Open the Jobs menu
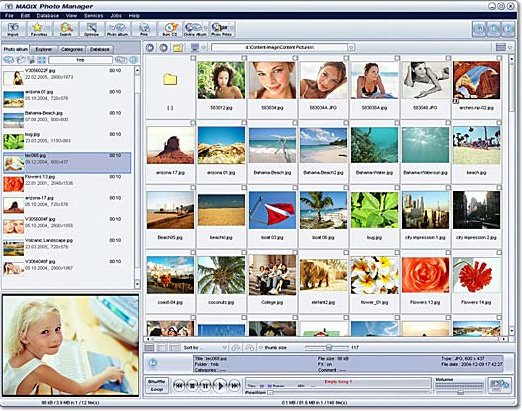The height and width of the screenshot is (411, 522). [116, 16]
